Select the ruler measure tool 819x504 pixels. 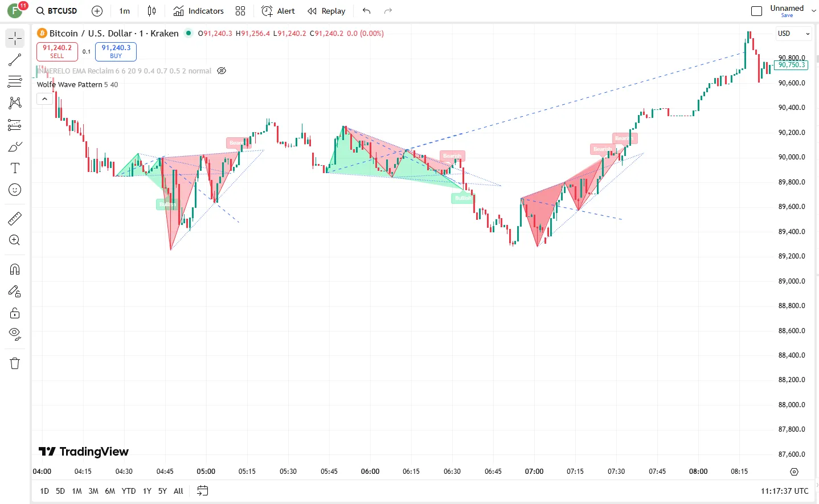point(15,218)
